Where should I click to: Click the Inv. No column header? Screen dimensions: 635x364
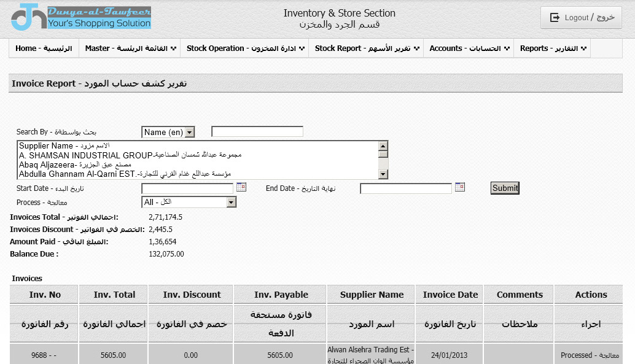click(45, 295)
